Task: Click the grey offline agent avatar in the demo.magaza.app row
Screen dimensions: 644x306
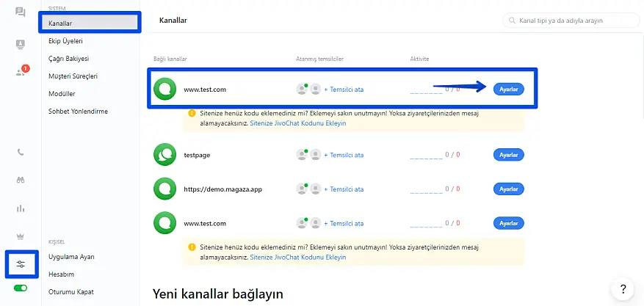Action: point(316,189)
